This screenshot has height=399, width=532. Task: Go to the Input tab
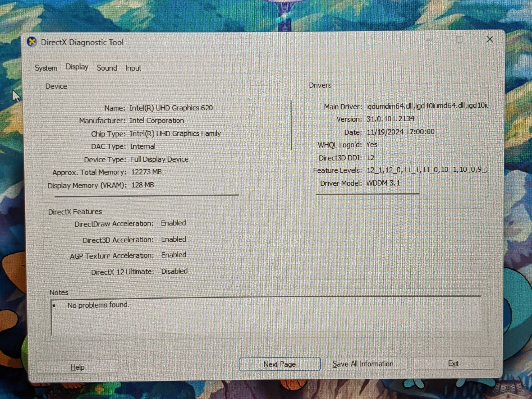click(133, 68)
